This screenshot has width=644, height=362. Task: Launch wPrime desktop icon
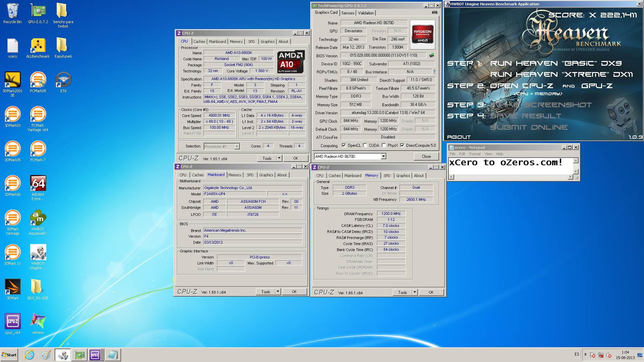point(38,324)
